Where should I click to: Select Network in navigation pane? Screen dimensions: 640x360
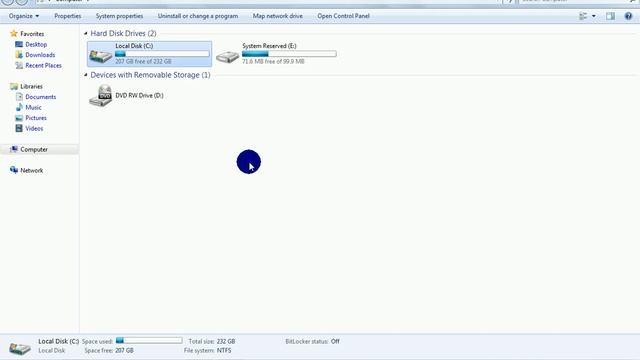(31, 171)
